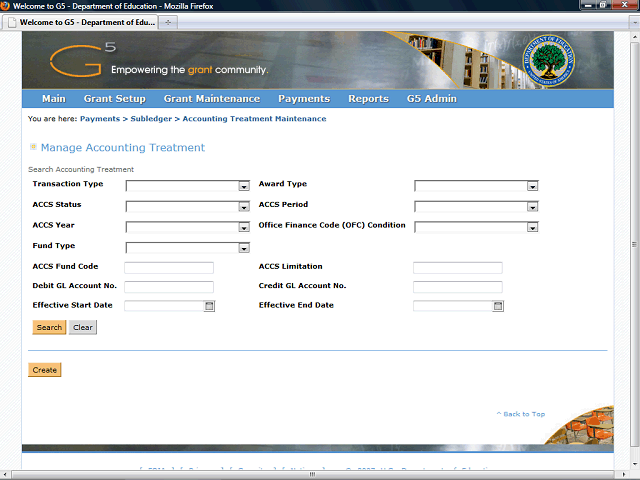640x480 pixels.
Task: Expand the Fund Type dropdown
Action: point(244,248)
